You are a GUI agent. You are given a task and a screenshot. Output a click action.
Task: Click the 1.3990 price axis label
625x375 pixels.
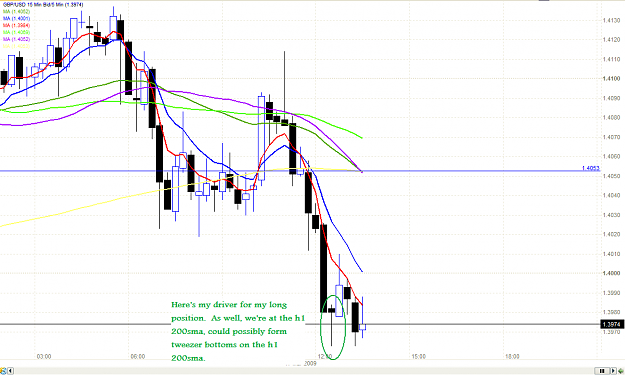coord(611,293)
